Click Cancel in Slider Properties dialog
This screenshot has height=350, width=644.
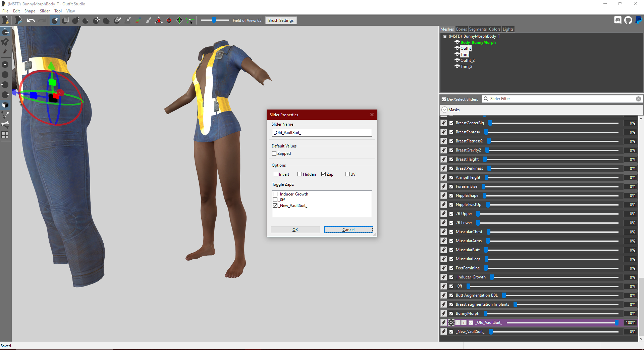348,230
